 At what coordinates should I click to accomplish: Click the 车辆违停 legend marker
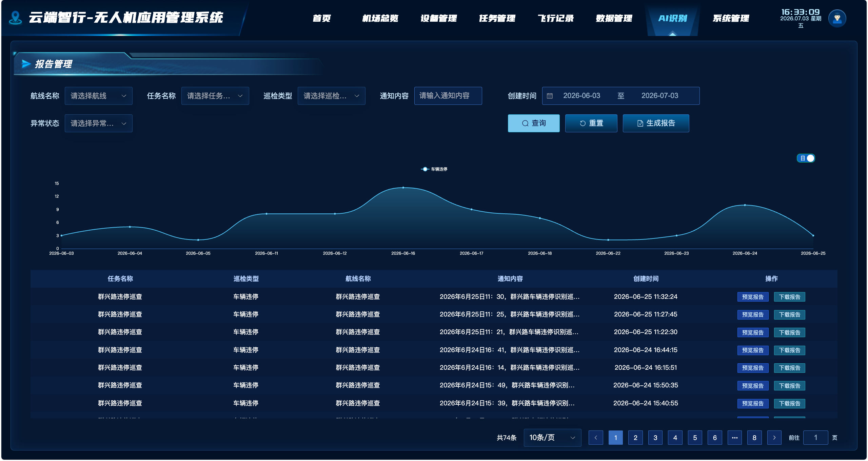point(425,169)
